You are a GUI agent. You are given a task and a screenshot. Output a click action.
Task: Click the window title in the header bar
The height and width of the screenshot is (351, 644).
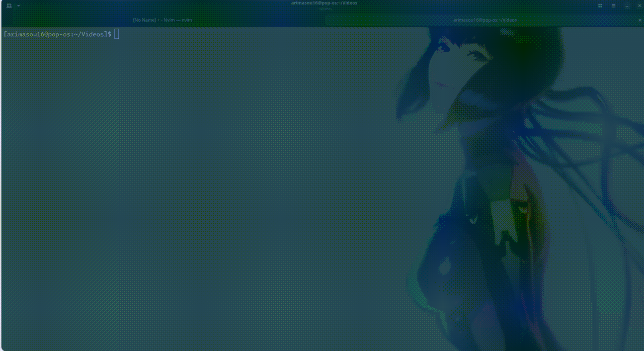(324, 3)
